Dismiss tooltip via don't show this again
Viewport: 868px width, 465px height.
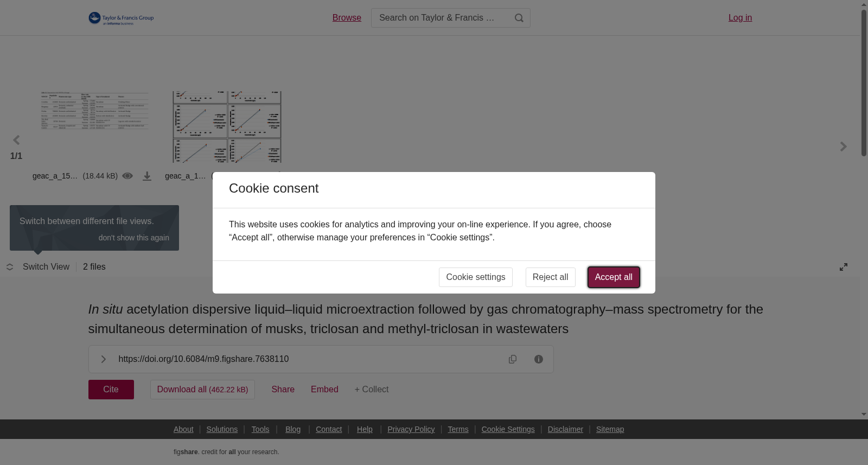pyautogui.click(x=134, y=238)
